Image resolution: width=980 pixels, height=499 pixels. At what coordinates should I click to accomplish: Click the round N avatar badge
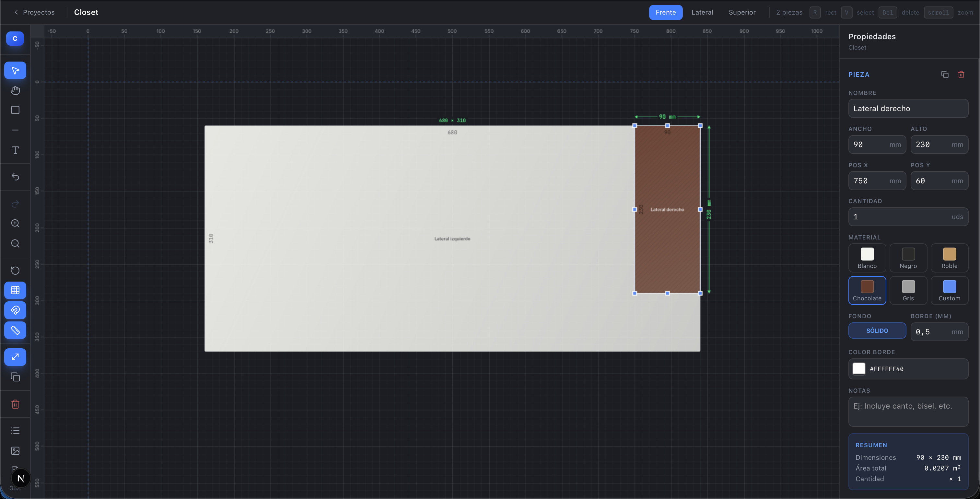pyautogui.click(x=20, y=478)
